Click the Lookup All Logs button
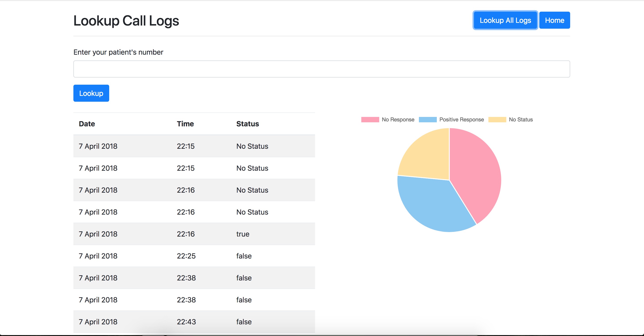The image size is (644, 336). [x=505, y=20]
